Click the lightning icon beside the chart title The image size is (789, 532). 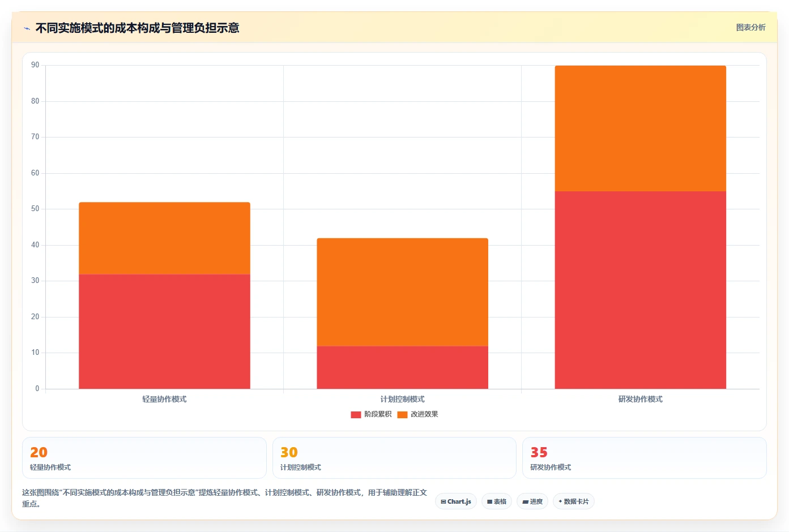click(27, 28)
